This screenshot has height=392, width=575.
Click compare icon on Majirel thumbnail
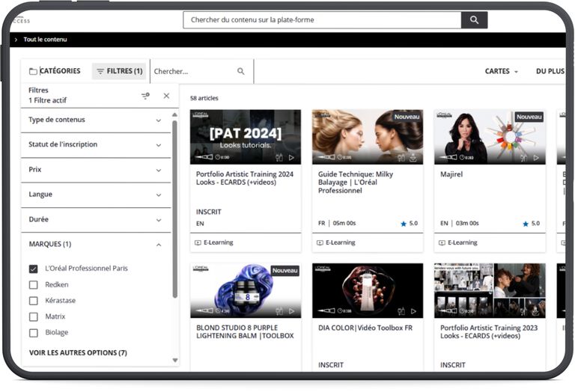523,158
